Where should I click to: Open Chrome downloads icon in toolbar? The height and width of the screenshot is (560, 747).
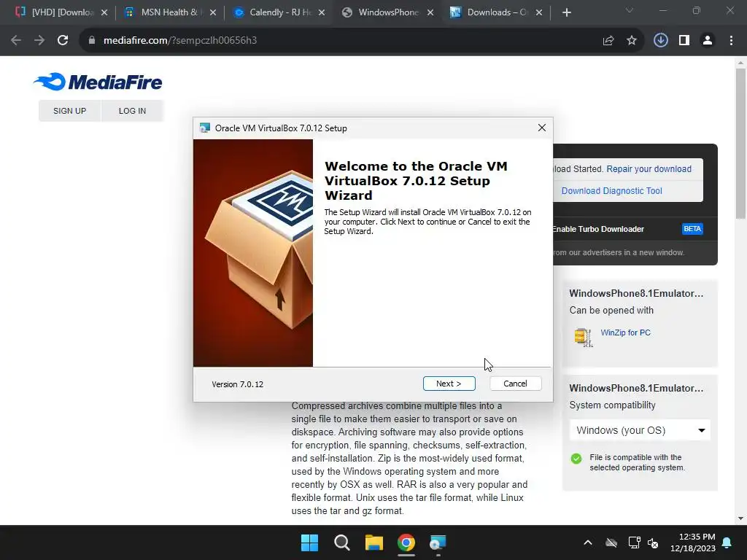coord(660,41)
